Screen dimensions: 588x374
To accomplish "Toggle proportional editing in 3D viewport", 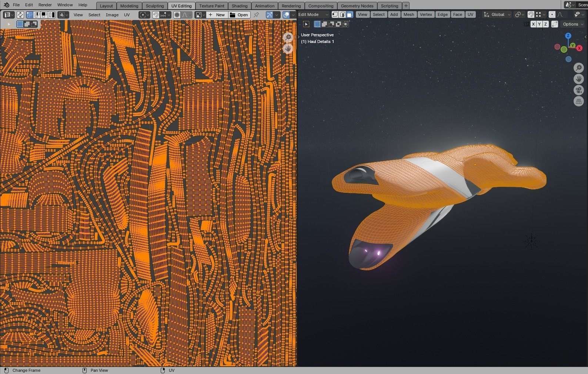I will point(552,14).
